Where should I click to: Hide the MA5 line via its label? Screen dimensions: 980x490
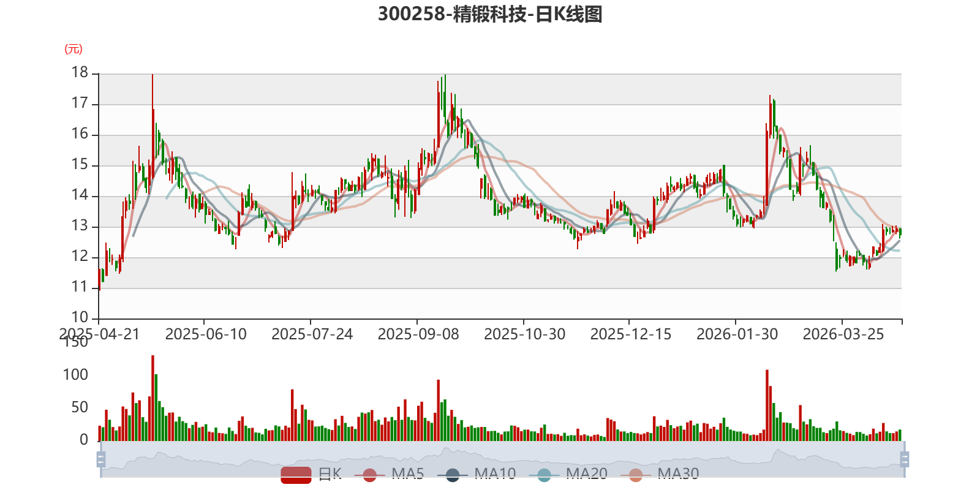[x=407, y=474]
